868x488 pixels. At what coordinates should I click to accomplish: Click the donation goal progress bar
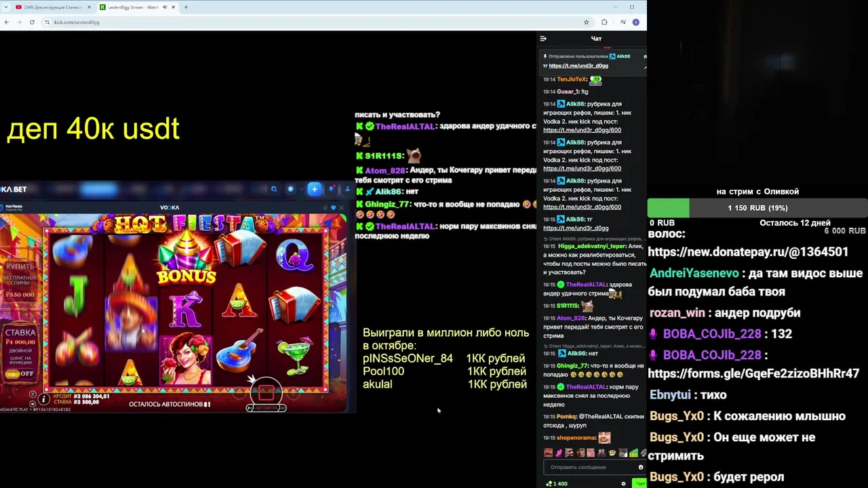[x=757, y=208]
